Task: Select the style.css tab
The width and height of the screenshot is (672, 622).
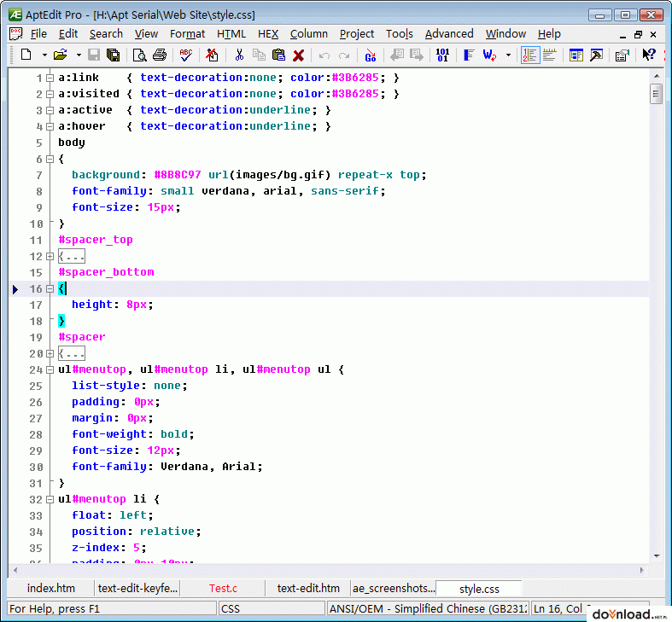Action: [x=479, y=589]
